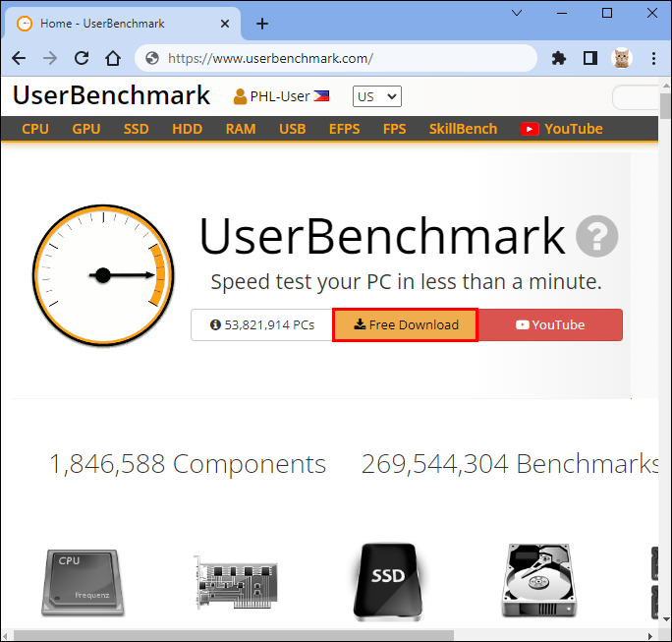The width and height of the screenshot is (672, 642).
Task: Toggle the browser side panel icon
Action: (x=590, y=58)
